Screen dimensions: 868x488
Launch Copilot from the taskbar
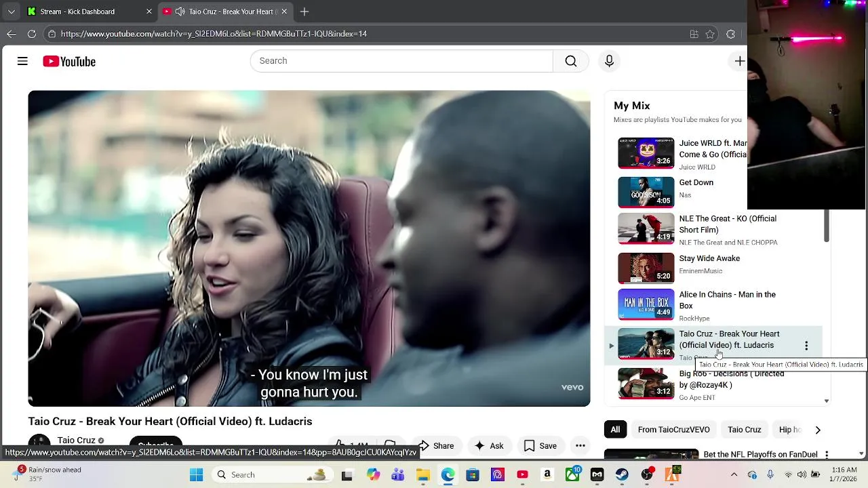click(373, 475)
